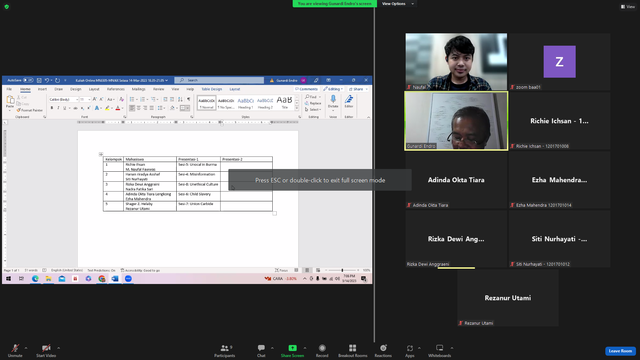Click the Paste button
Screen dimensions: 640x360
pyautogui.click(x=10, y=103)
